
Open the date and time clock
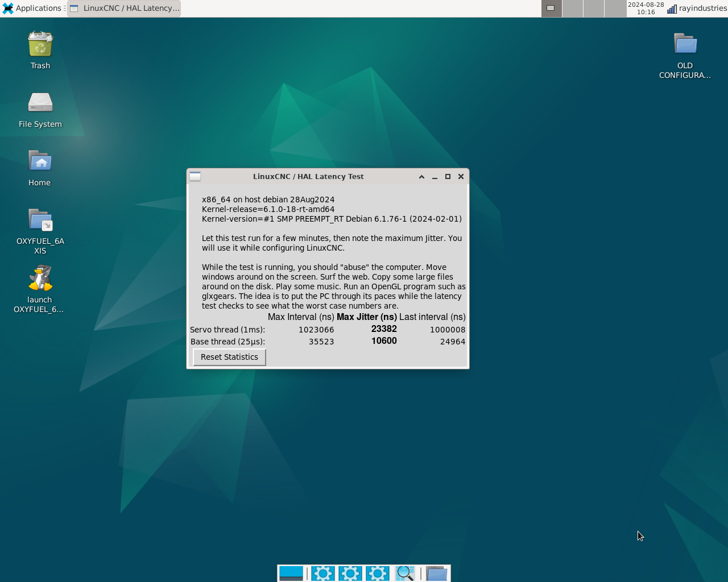646,8
